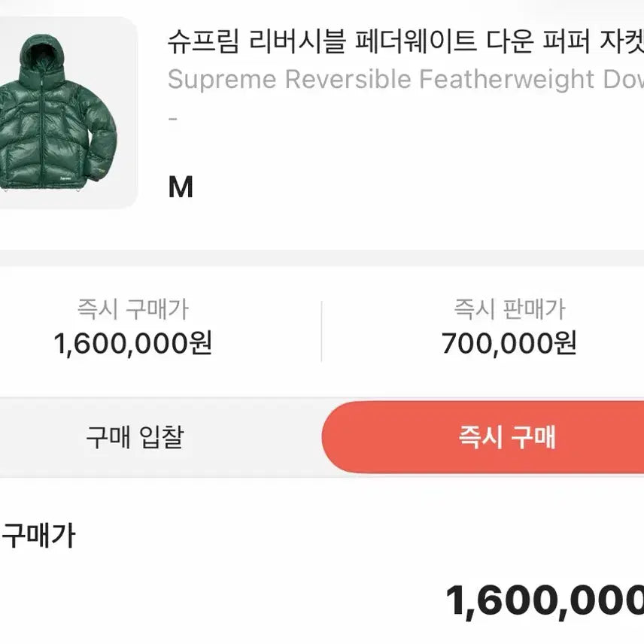The height and width of the screenshot is (644, 644).
Task: Switch to the 구매 입찰 tab
Action: coord(134,437)
